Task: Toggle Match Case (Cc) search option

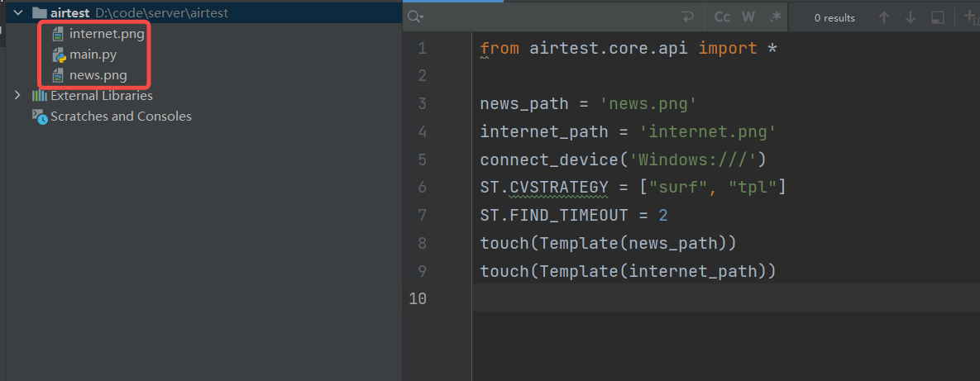Action: [722, 17]
